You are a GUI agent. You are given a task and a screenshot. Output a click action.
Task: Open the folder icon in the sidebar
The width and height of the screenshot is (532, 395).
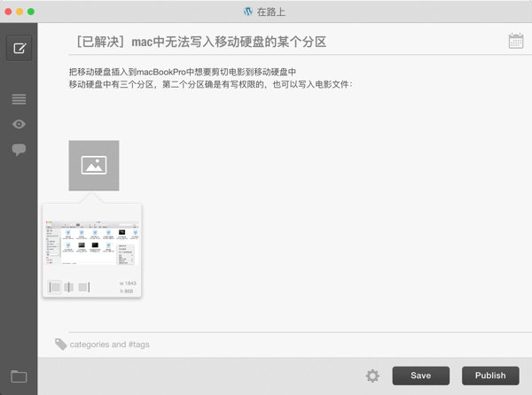pyautogui.click(x=19, y=376)
